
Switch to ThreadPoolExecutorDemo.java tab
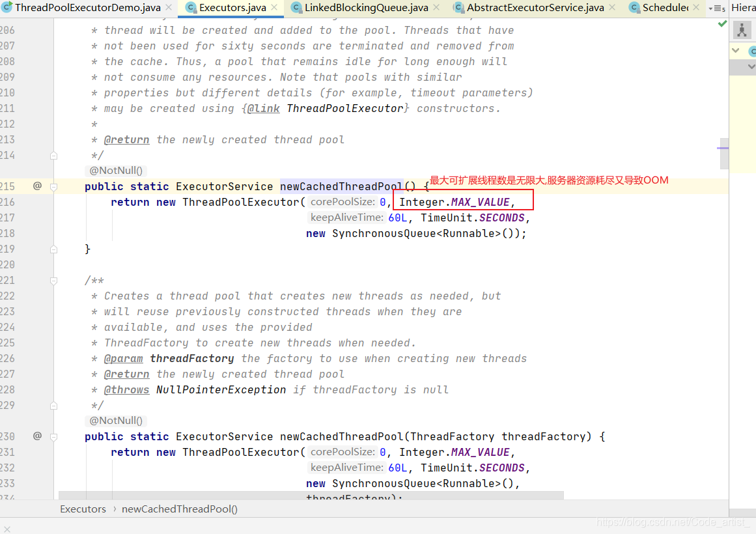pyautogui.click(x=88, y=8)
